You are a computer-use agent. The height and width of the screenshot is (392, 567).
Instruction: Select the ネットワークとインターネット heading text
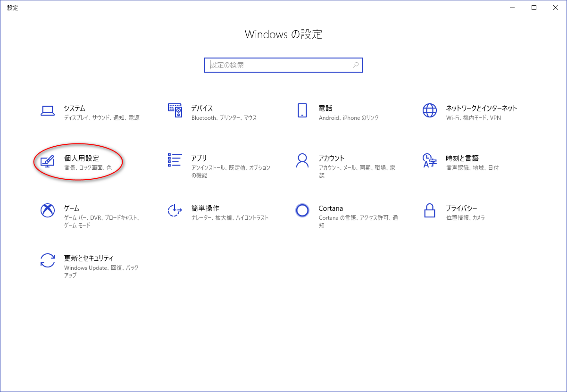pyautogui.click(x=482, y=108)
